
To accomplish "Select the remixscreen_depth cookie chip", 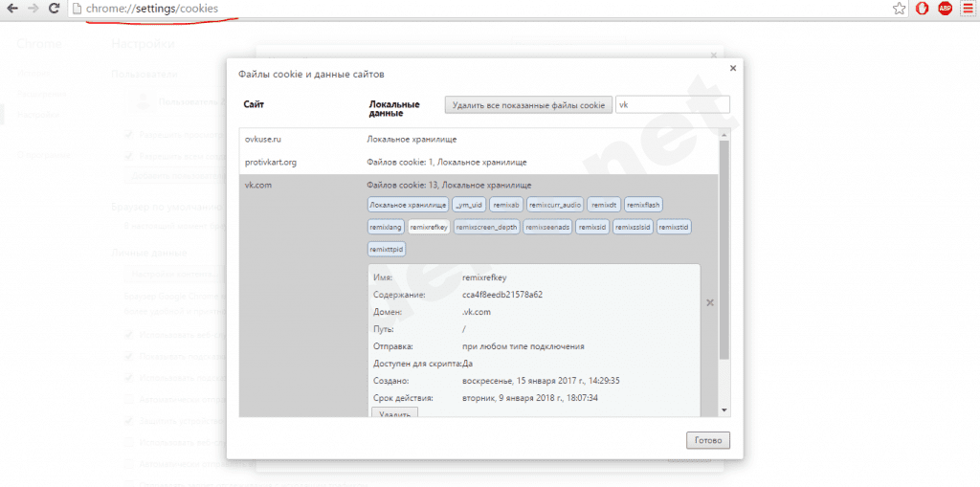I will tap(487, 227).
